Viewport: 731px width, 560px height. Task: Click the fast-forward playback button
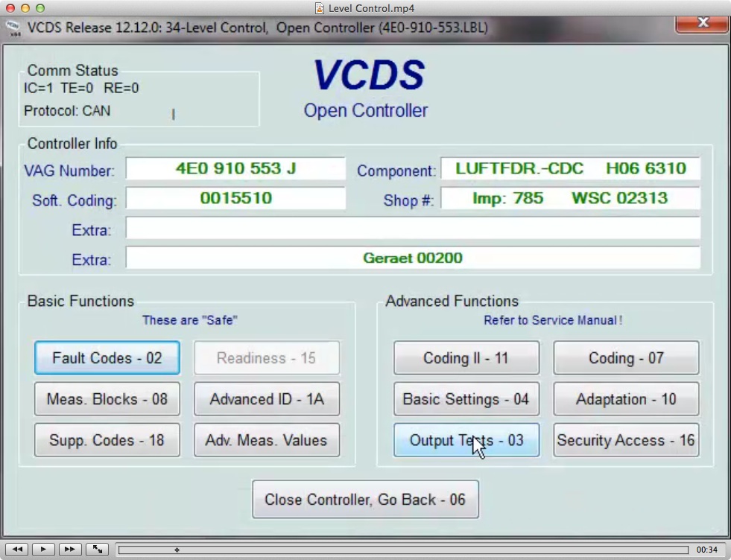(70, 550)
